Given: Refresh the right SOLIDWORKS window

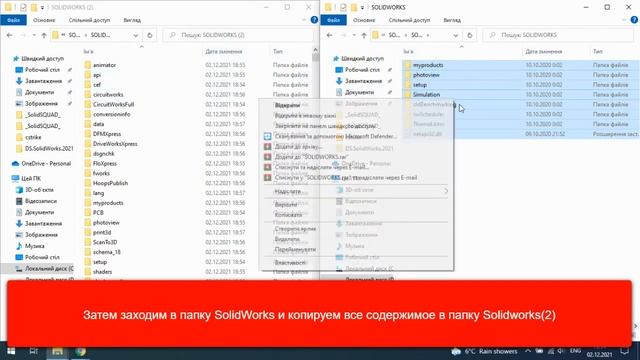Looking at the screenshot, I should (x=470, y=35).
